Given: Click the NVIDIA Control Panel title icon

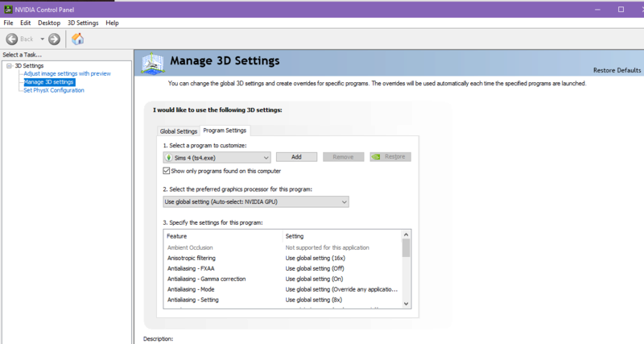Looking at the screenshot, I should [8, 9].
